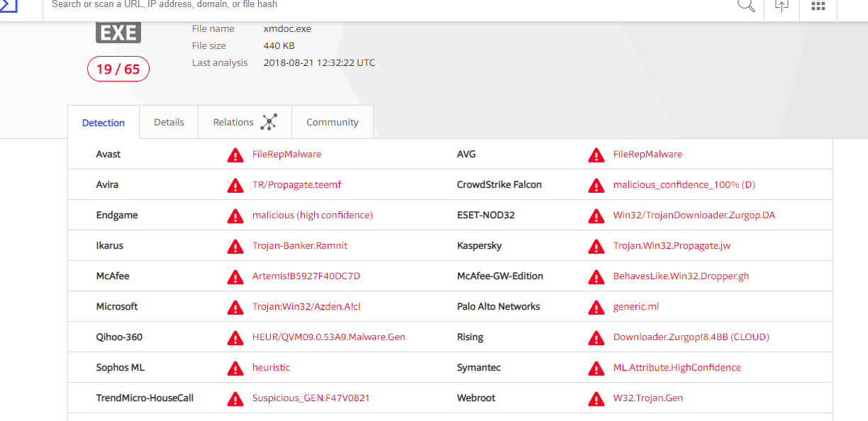
Task: Open the Community tab
Action: click(x=333, y=122)
